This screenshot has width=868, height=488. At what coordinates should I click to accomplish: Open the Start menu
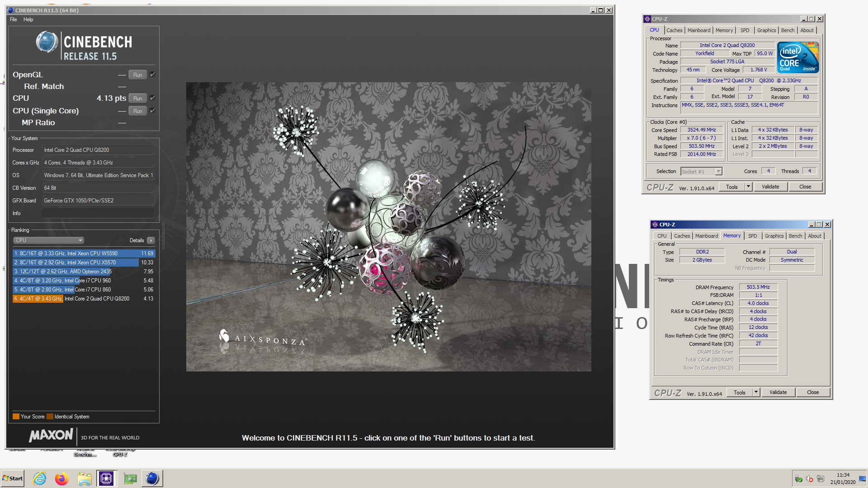pos(13,479)
